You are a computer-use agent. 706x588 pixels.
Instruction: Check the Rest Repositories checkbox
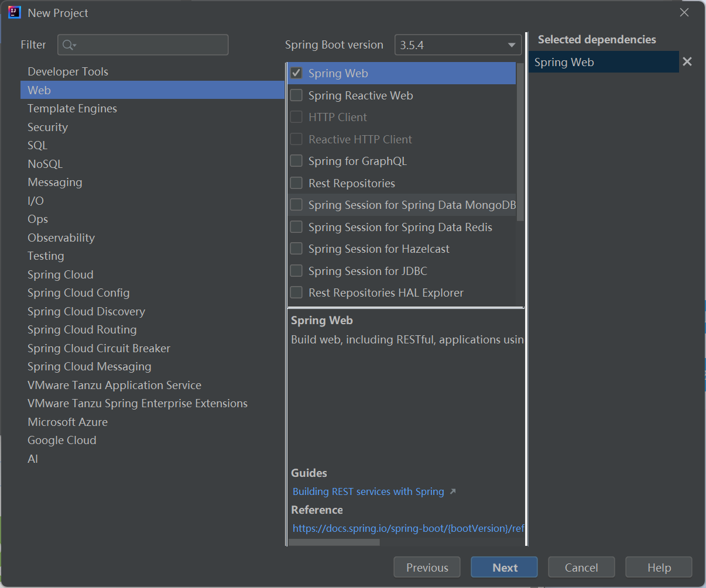[x=297, y=183]
